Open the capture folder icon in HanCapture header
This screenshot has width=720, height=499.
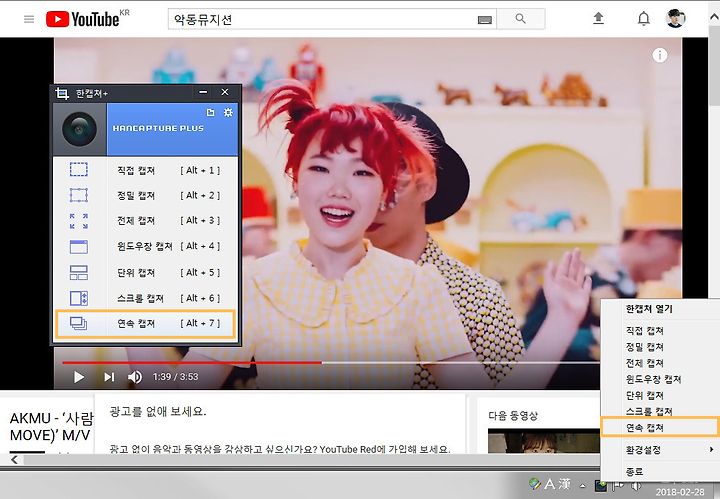pyautogui.click(x=210, y=112)
